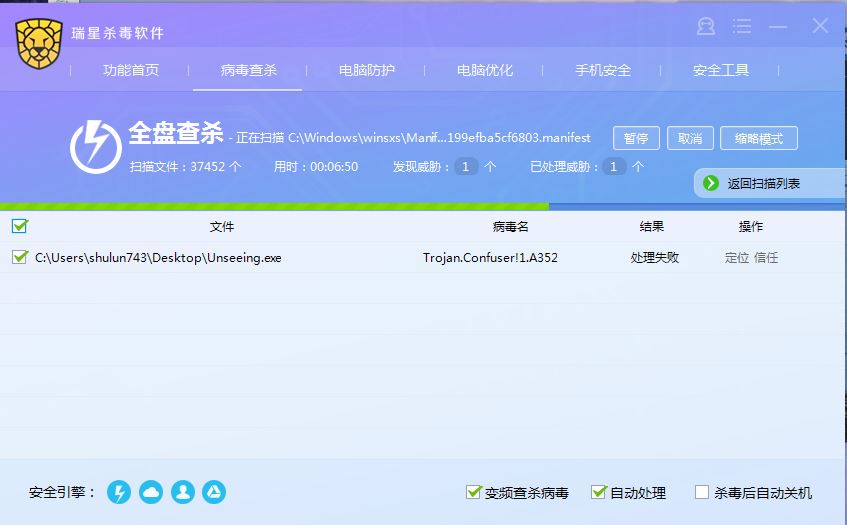Select the lightning security engine icon
This screenshot has width=847, height=525.
pyautogui.click(x=119, y=492)
